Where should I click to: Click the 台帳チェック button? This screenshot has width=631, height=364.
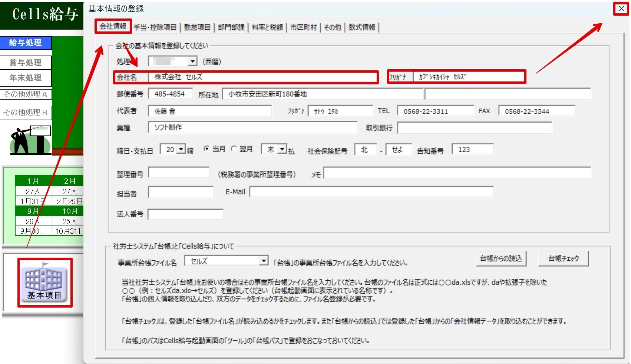point(563,258)
